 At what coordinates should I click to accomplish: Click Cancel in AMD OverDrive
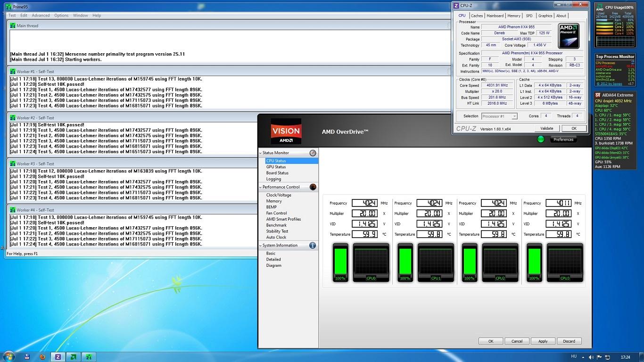point(517,341)
